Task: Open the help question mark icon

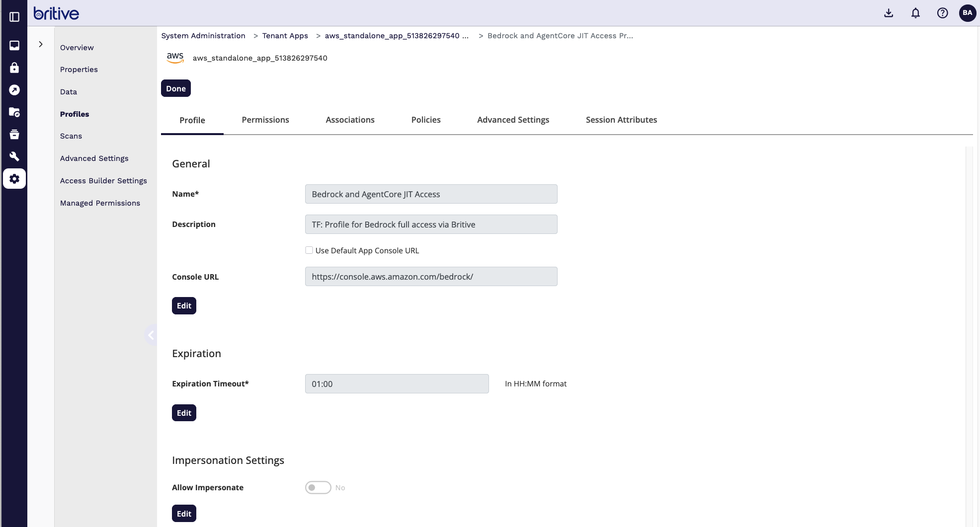Action: [x=942, y=13]
